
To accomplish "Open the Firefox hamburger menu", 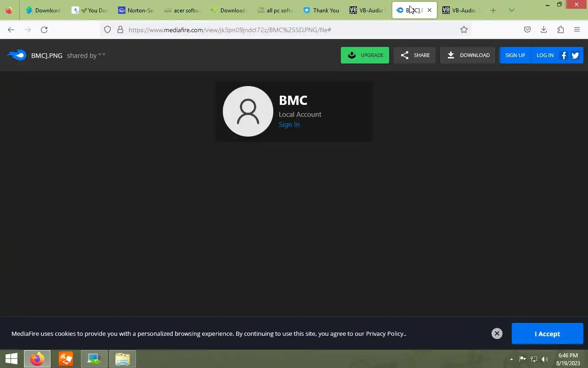I will point(577,29).
